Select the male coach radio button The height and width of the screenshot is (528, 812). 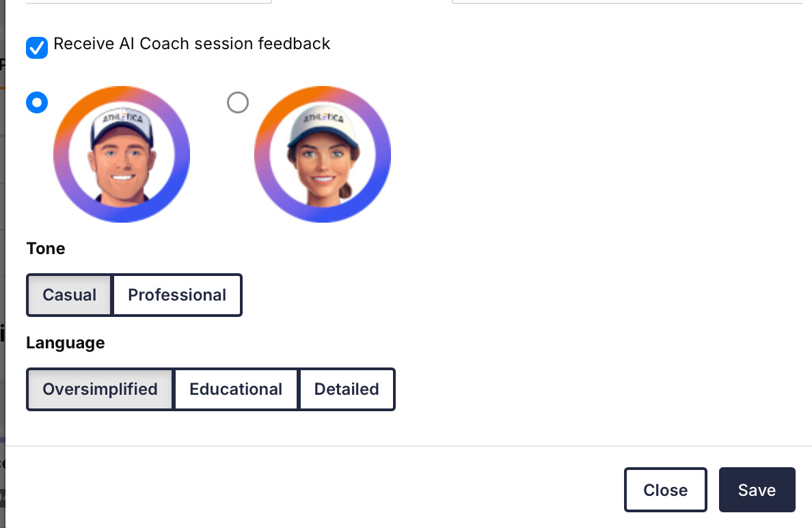pos(37,102)
